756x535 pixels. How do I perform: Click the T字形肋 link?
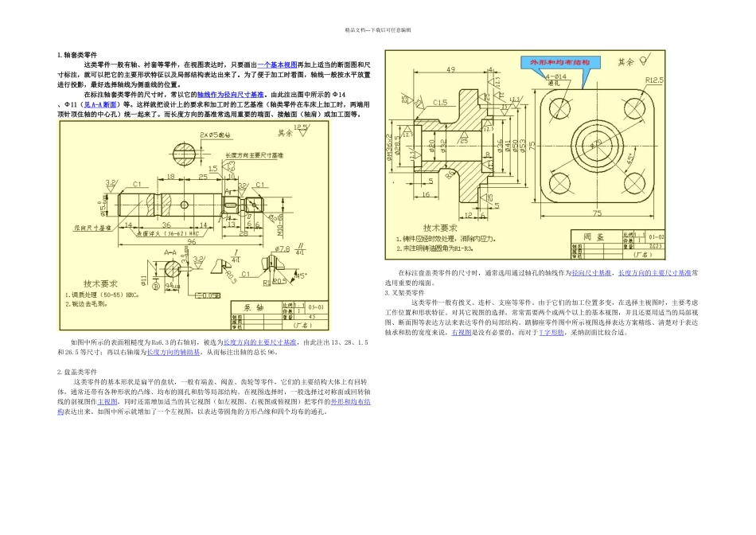click(551, 333)
